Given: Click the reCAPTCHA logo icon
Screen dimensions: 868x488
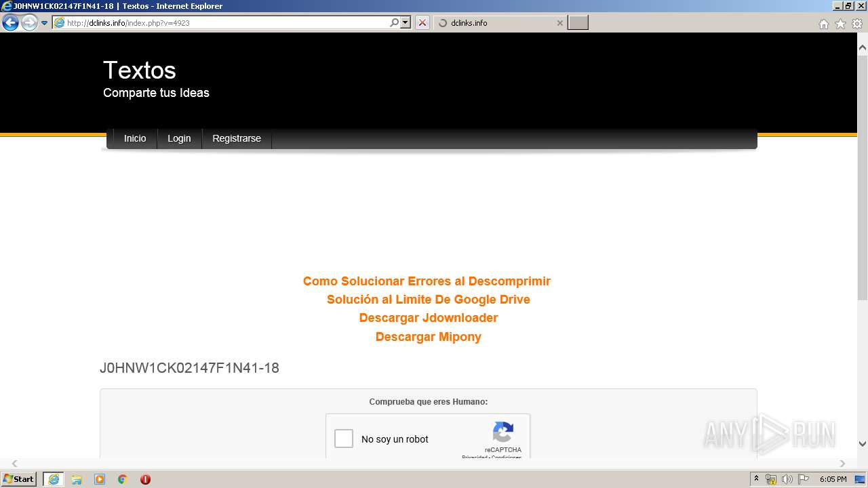Looking at the screenshot, I should 503,432.
